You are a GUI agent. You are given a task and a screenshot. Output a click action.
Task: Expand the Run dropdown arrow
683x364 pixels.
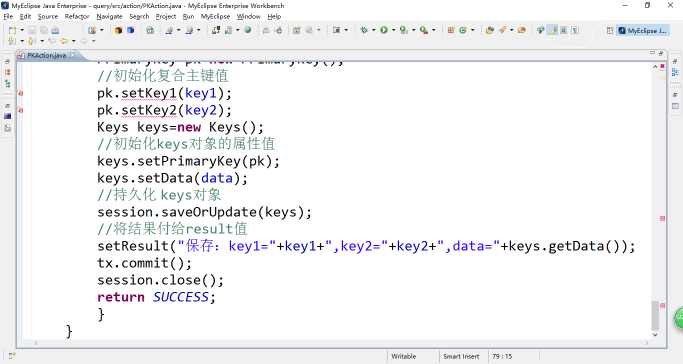393,30
